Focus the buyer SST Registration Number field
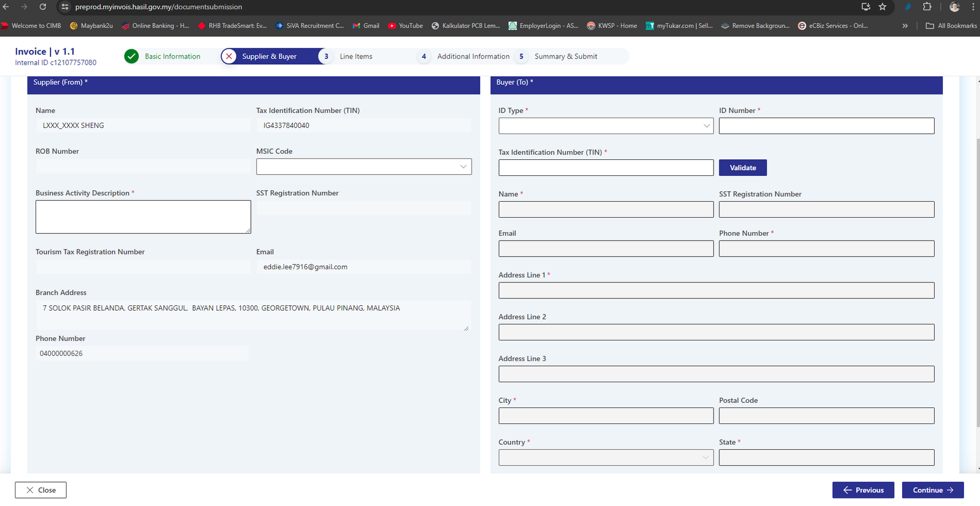Screen dimensions: 980x506 point(826,209)
